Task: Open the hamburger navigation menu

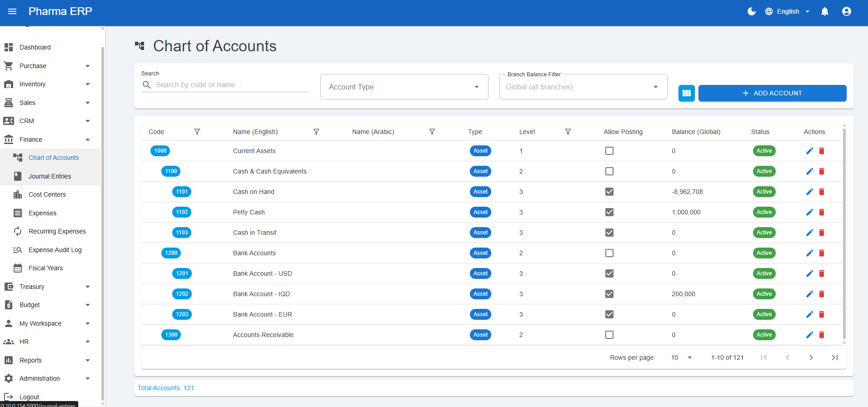Action: (12, 11)
